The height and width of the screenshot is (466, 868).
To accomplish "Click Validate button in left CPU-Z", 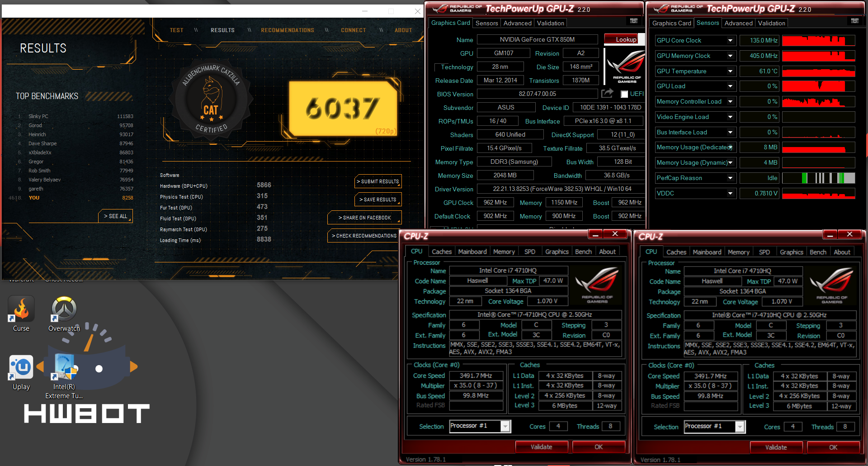I will [x=541, y=447].
